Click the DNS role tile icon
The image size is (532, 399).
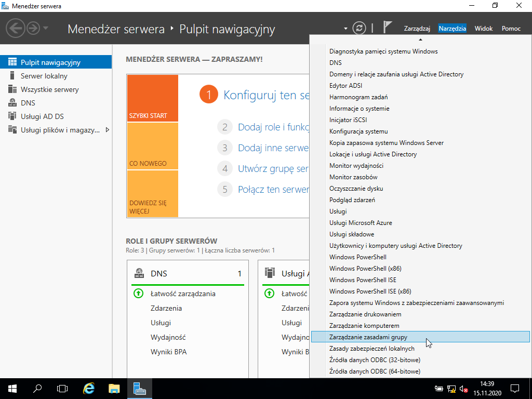pyautogui.click(x=139, y=273)
